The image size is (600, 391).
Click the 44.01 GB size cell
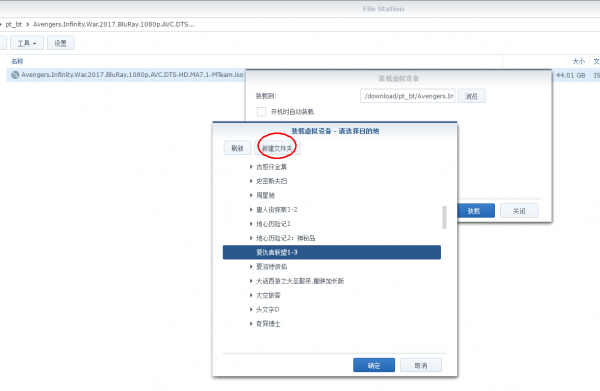click(571, 75)
